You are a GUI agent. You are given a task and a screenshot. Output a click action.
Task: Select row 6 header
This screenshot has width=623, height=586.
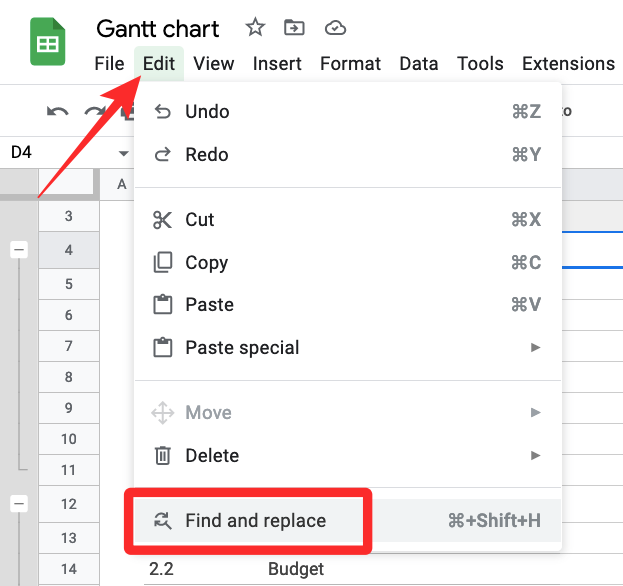(69, 315)
